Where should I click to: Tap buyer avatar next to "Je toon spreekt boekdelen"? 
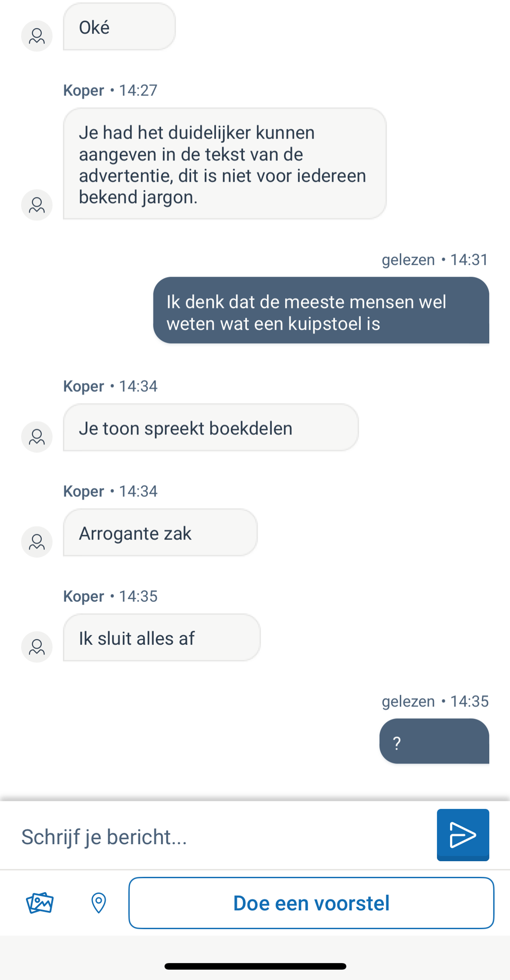(x=37, y=437)
